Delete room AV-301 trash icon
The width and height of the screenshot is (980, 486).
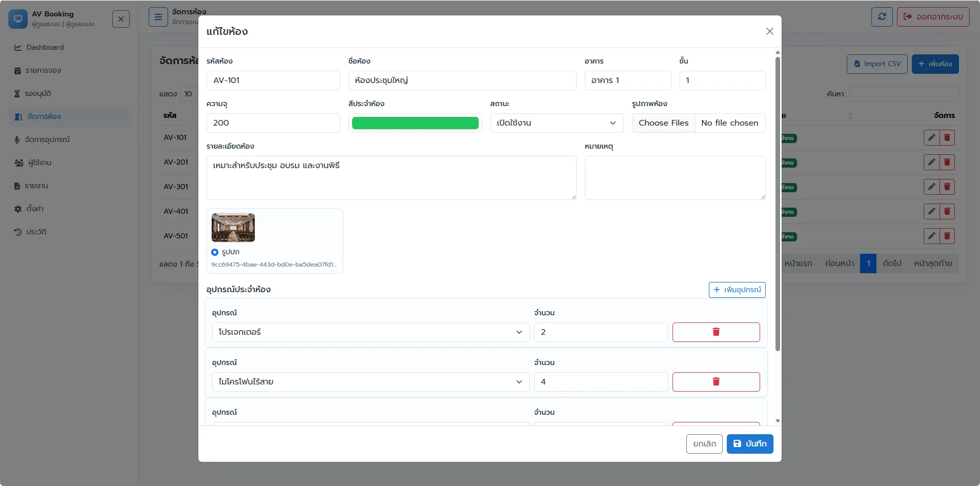coord(947,187)
